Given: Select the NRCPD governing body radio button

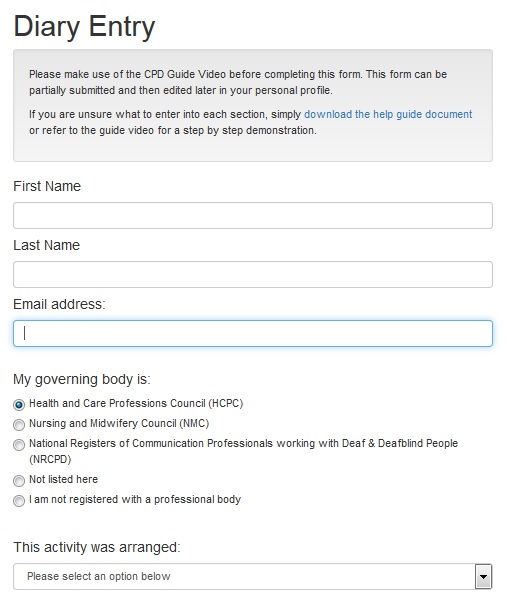Looking at the screenshot, I should pos(19,445).
